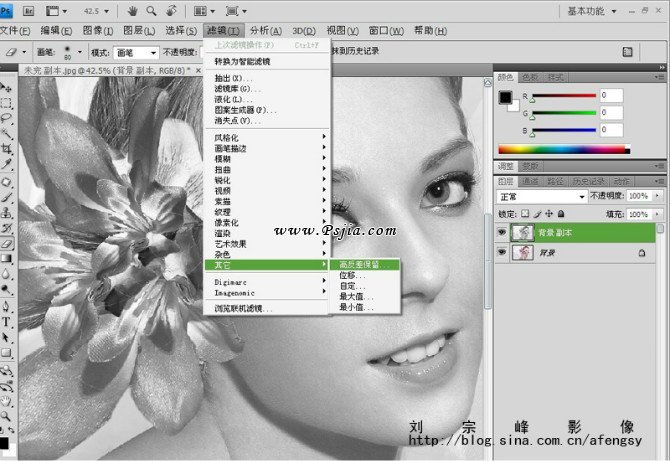
Task: Toggle lock position
Action: click(550, 214)
